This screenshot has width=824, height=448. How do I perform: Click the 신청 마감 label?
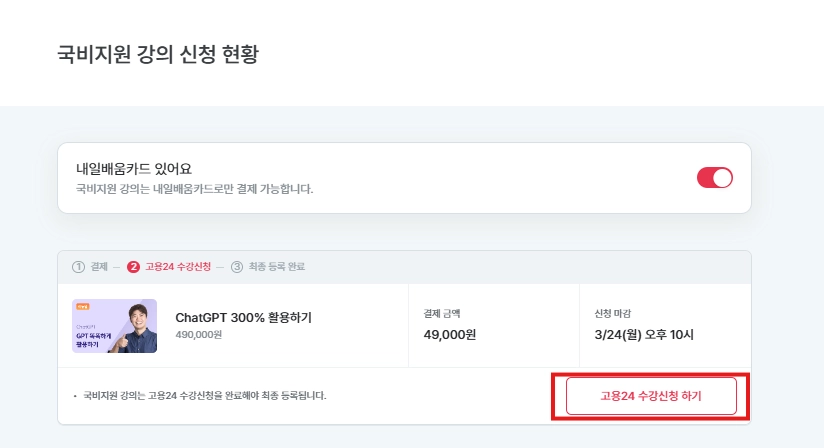click(612, 313)
